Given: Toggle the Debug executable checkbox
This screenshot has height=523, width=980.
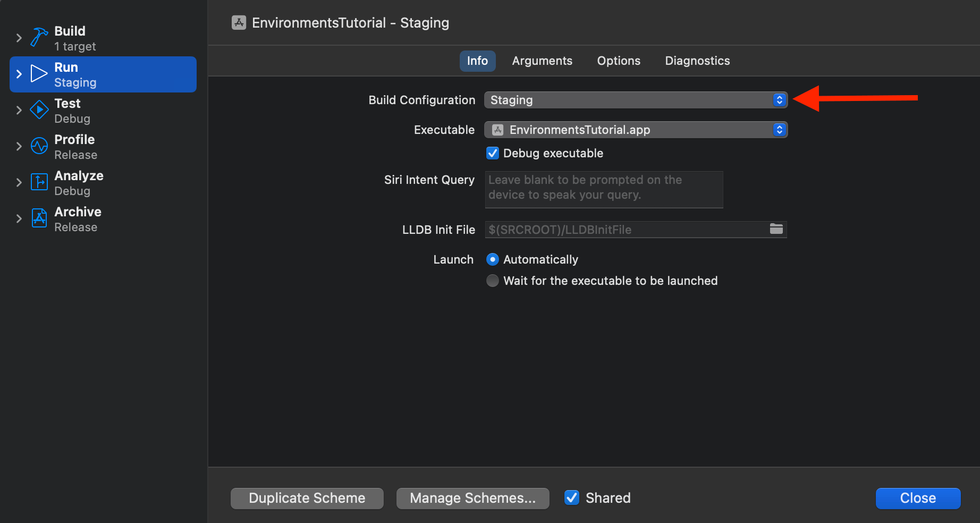Looking at the screenshot, I should (493, 153).
